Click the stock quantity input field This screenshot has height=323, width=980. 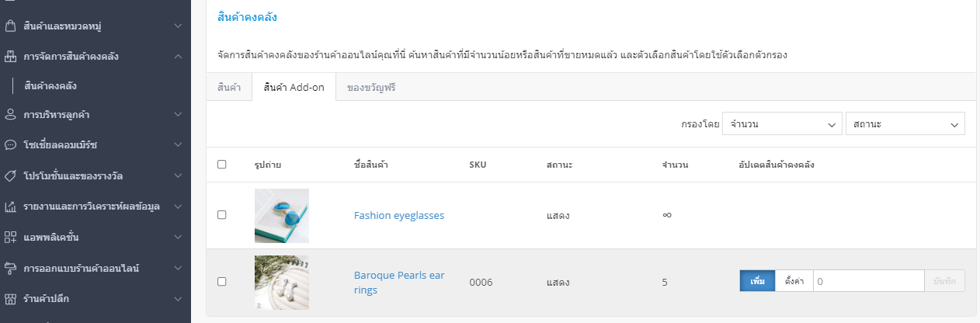[x=868, y=281]
